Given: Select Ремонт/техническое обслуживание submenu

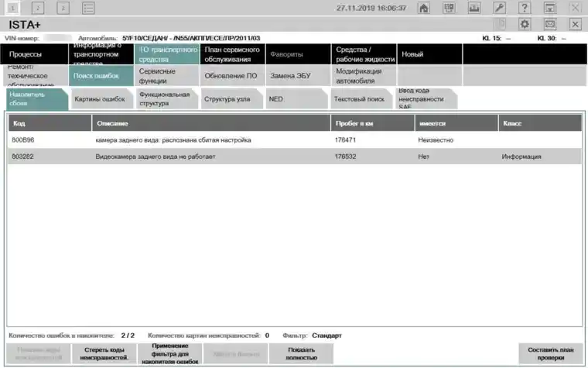Looking at the screenshot, I should tap(36, 75).
